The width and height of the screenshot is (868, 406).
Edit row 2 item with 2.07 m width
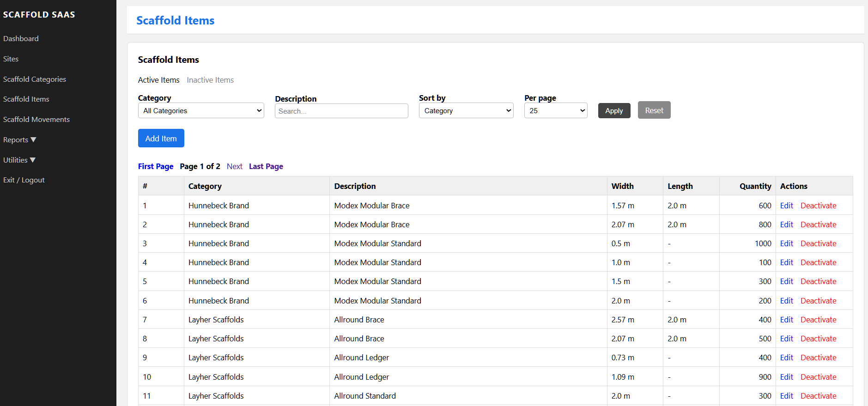pos(786,225)
